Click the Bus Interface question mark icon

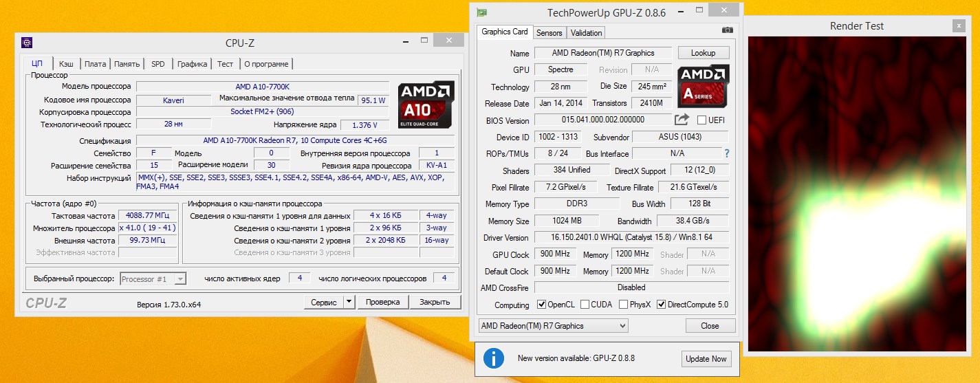(x=727, y=153)
